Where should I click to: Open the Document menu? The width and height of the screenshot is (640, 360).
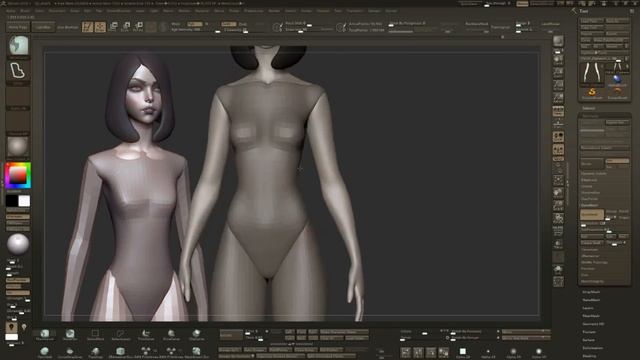[x=57, y=11]
